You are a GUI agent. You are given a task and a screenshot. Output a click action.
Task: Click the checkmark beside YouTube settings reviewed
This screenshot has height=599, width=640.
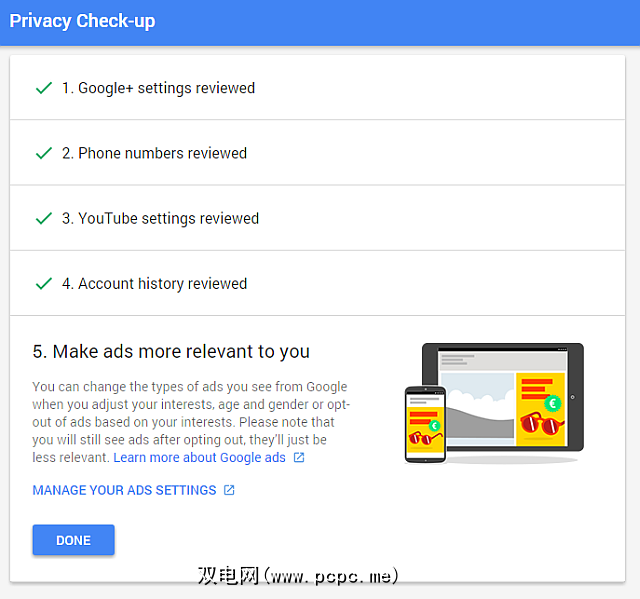43,218
